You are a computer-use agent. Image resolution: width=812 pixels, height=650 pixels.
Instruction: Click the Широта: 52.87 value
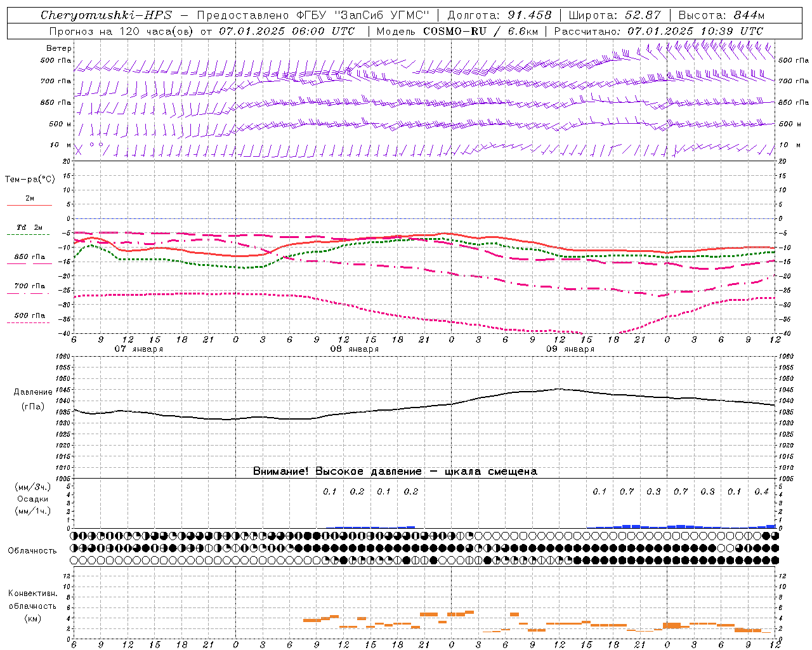click(615, 15)
